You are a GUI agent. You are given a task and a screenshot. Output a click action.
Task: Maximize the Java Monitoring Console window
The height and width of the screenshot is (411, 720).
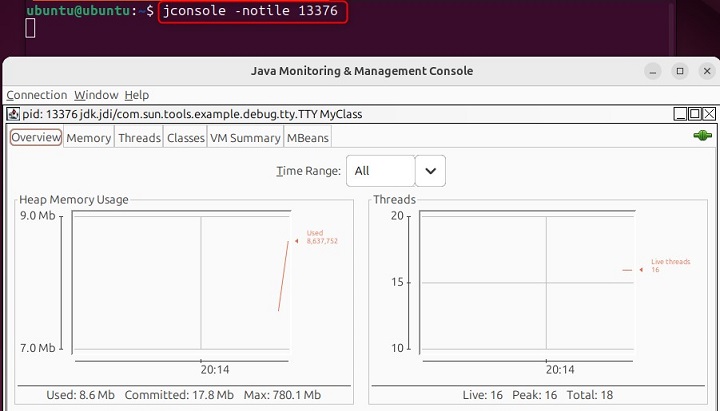(680, 71)
